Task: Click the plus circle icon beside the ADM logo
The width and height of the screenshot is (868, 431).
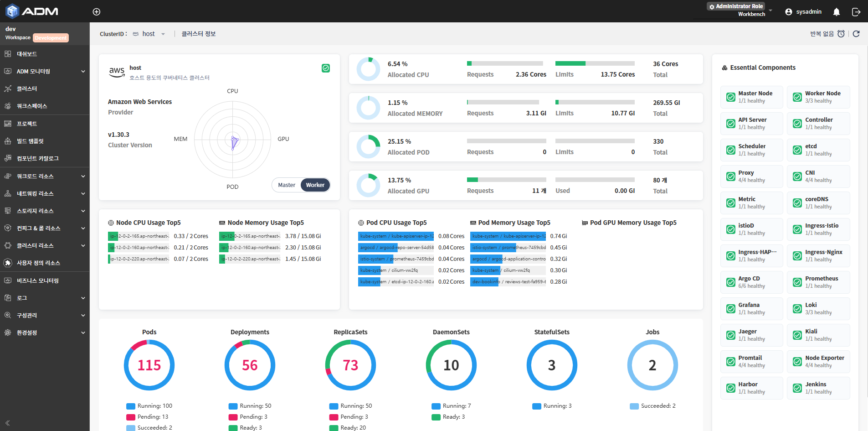Action: click(97, 12)
